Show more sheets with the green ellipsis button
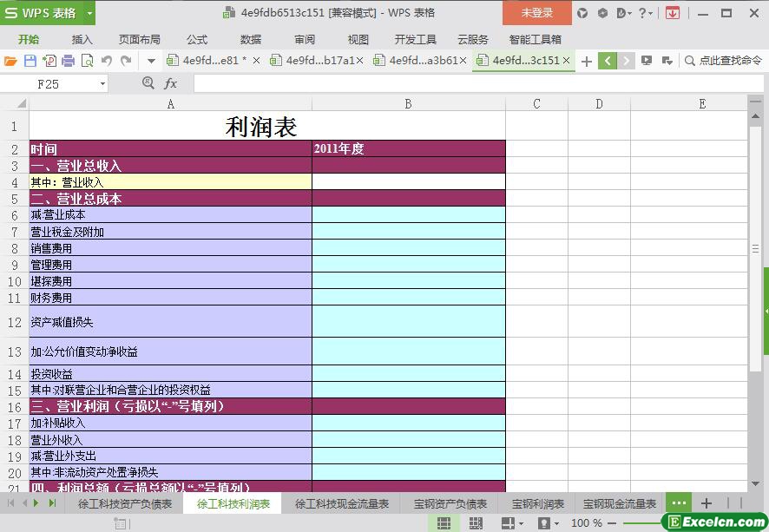This screenshot has width=769, height=532. pyautogui.click(x=679, y=503)
